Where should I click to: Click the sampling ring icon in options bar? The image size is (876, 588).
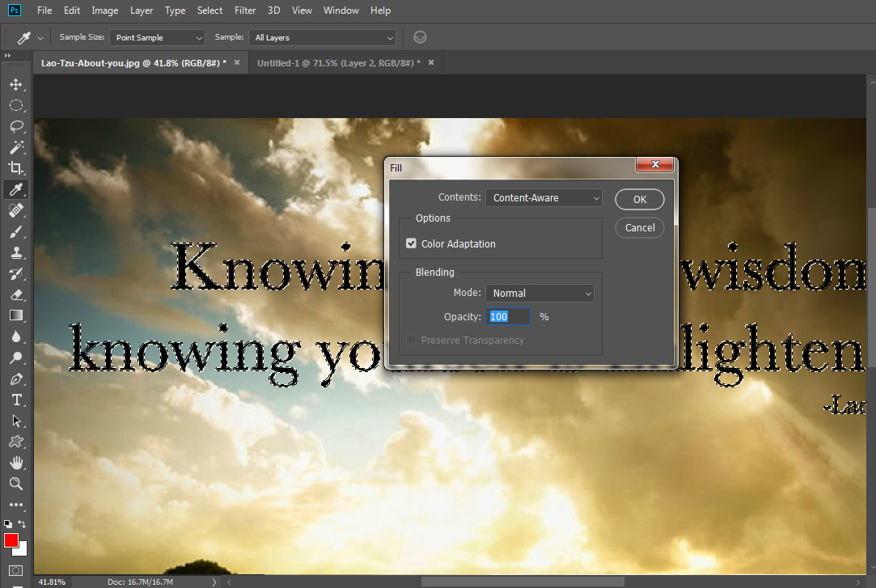coord(420,37)
